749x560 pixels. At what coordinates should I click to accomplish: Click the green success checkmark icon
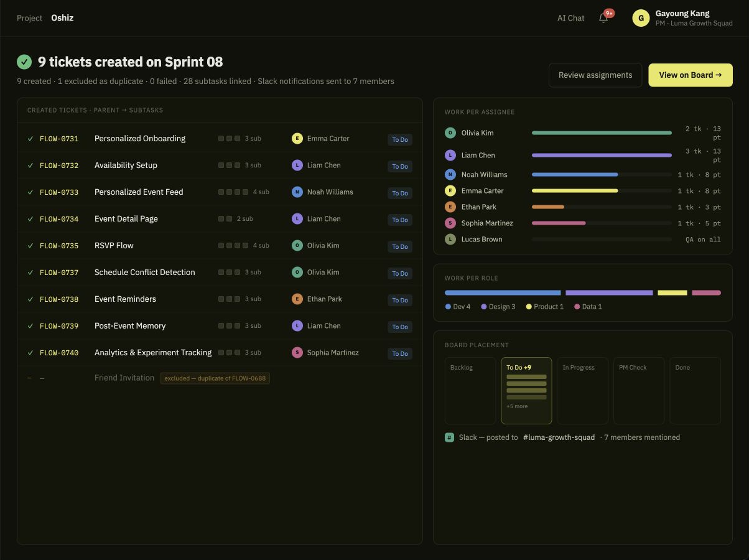point(24,62)
